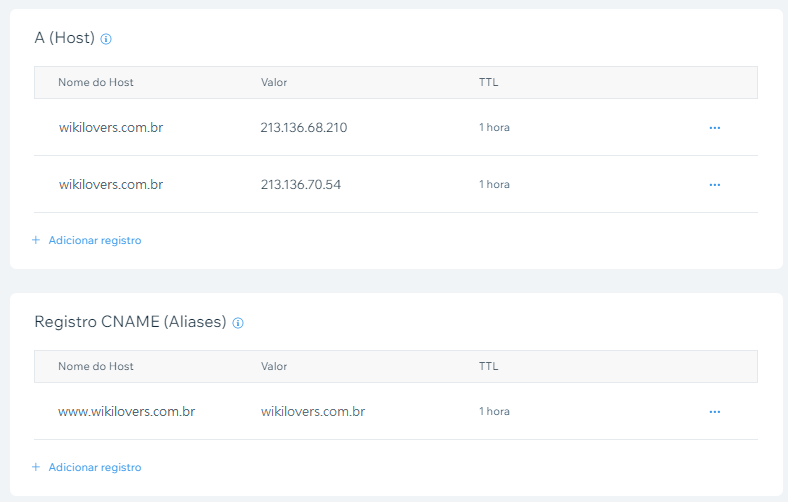This screenshot has width=788, height=502.
Task: Click TTL column header in CNAME table
Action: (488, 366)
